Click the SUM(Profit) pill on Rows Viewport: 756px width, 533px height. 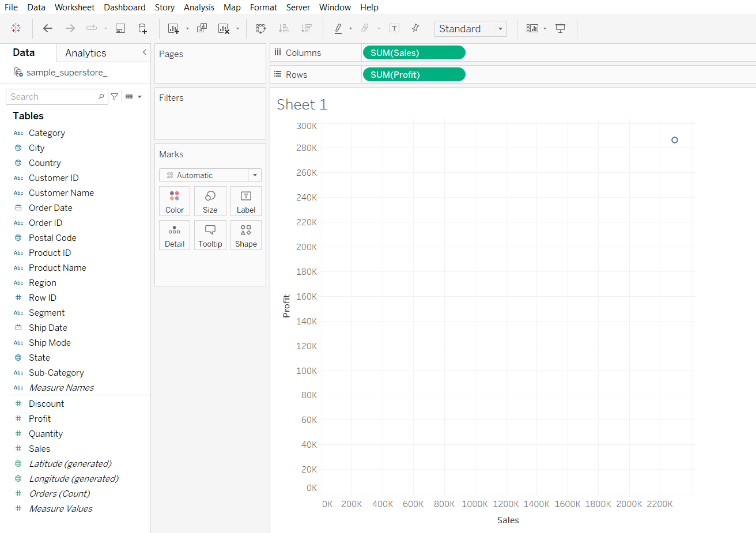point(414,75)
